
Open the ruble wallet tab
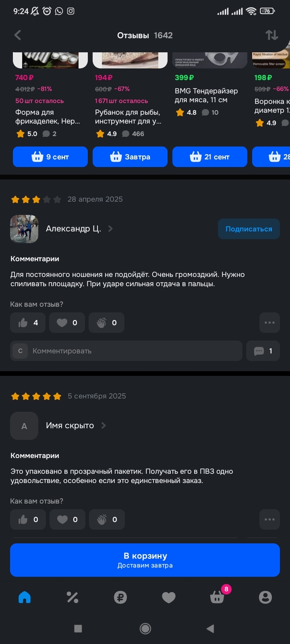click(121, 597)
